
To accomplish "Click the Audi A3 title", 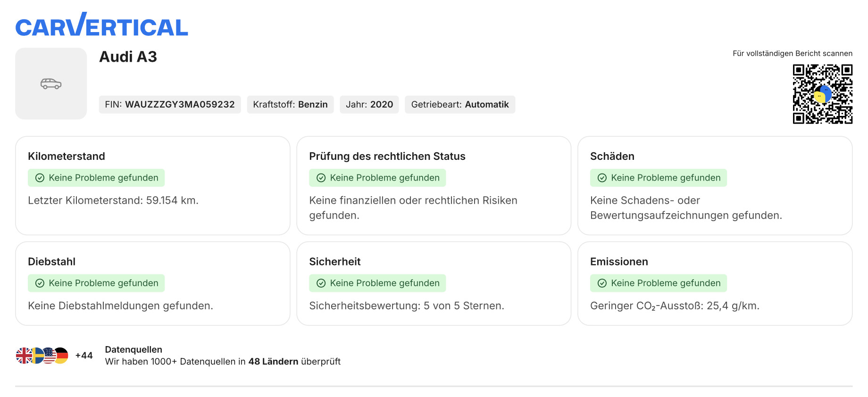I will pyautogui.click(x=128, y=57).
